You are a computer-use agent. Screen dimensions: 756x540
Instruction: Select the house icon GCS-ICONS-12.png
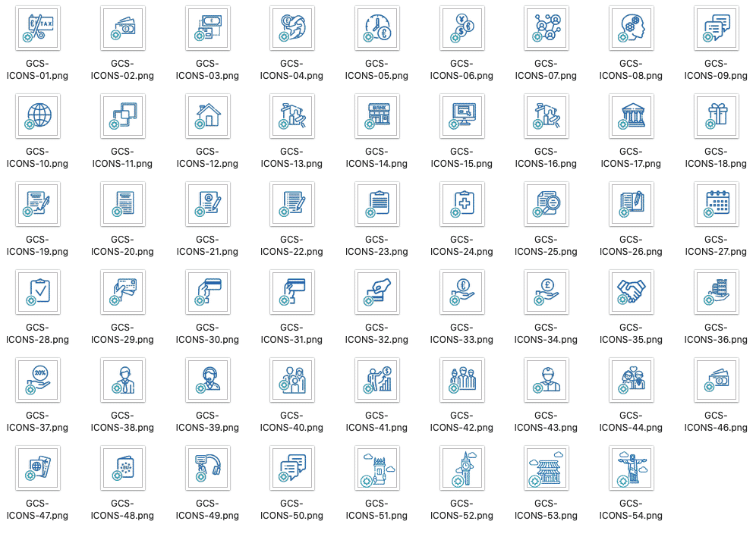click(207, 116)
